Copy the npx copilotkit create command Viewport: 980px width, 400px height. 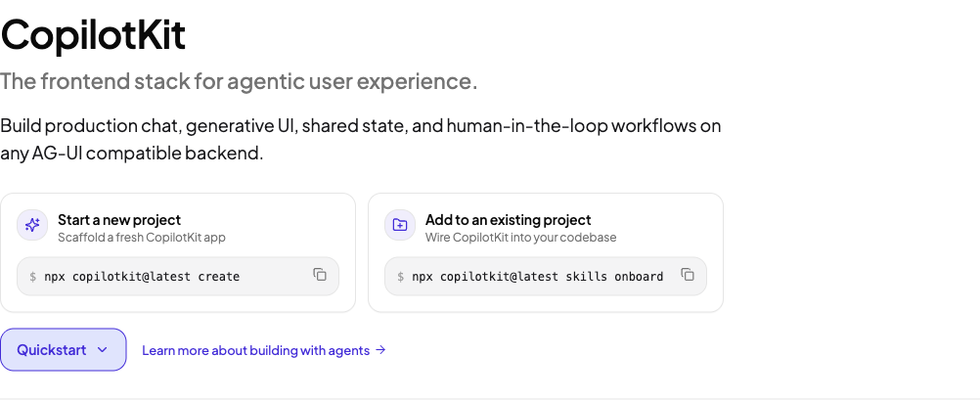320,275
